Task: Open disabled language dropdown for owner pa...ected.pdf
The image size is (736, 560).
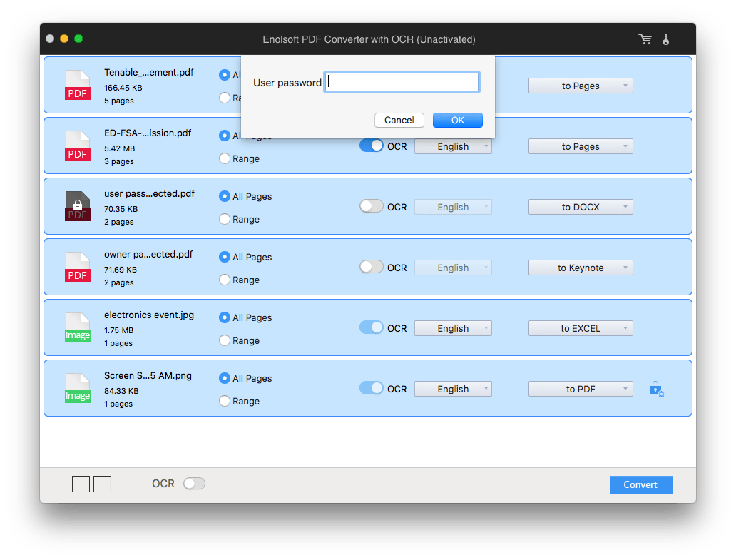Action: (453, 268)
